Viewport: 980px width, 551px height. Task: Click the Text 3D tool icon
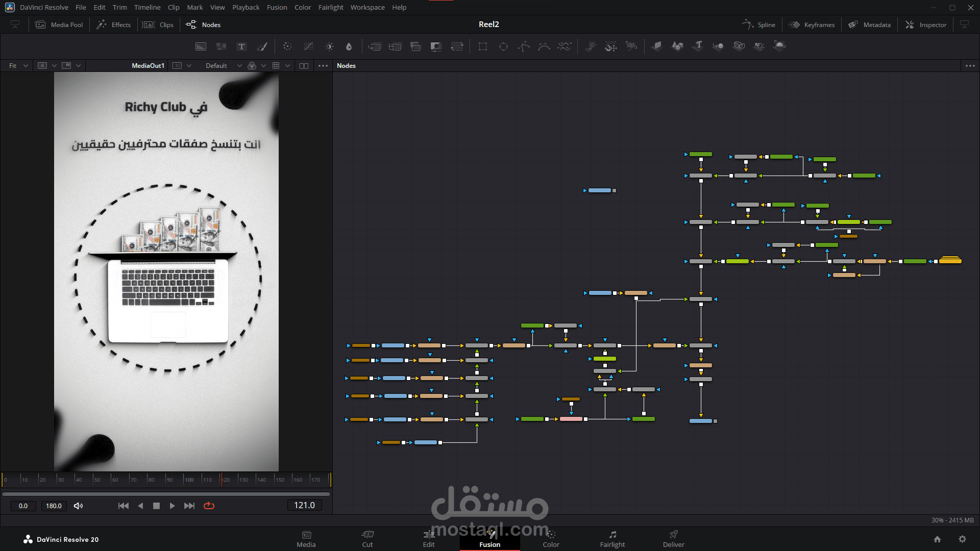click(x=698, y=46)
